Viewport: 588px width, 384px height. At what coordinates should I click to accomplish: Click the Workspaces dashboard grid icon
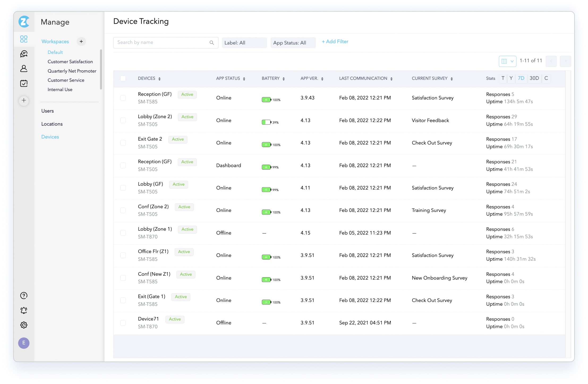tap(24, 39)
